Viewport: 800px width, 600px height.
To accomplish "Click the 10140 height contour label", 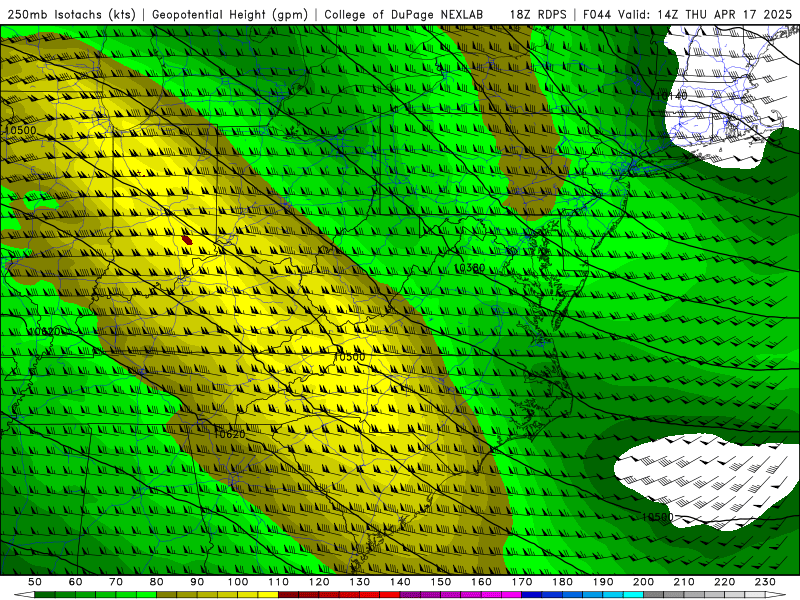I will coord(671,95).
